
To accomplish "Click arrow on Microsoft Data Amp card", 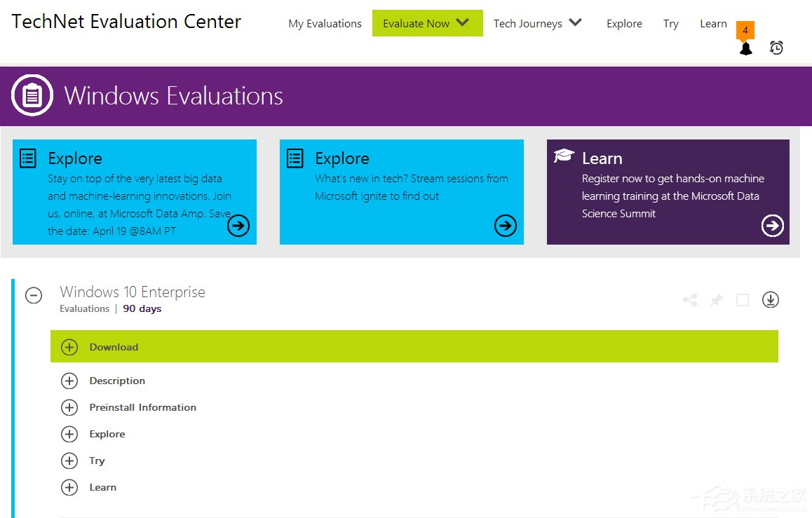I will coord(238,226).
